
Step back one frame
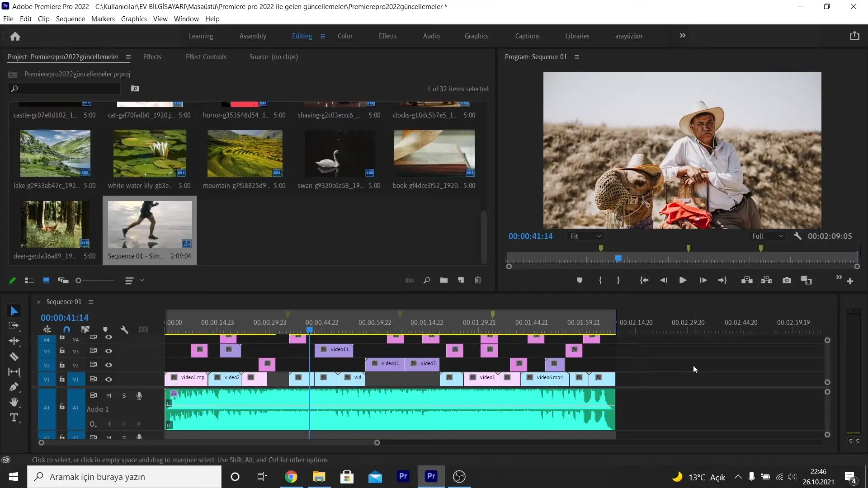click(664, 281)
